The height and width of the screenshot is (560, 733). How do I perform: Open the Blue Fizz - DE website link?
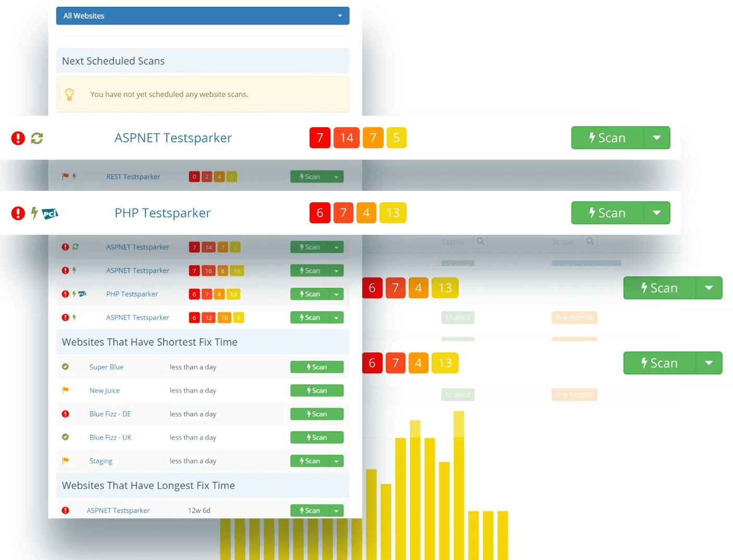coord(109,413)
